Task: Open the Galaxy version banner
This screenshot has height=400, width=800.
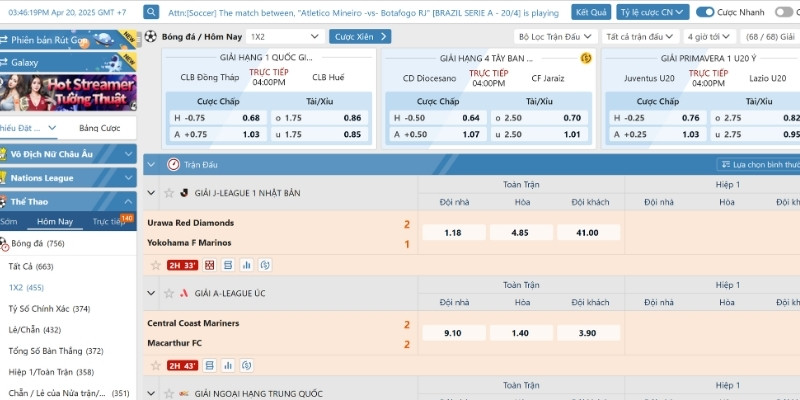Action: 68,62
